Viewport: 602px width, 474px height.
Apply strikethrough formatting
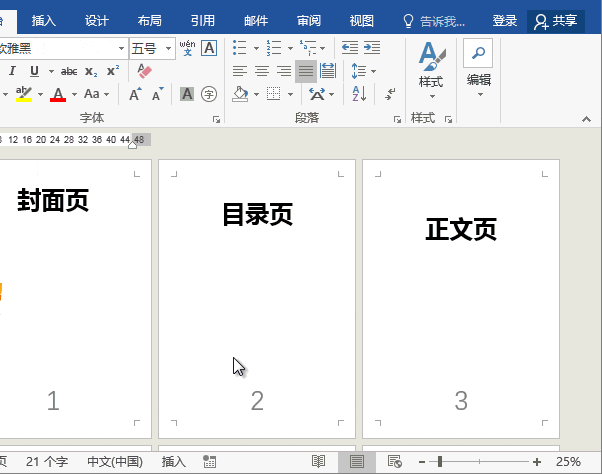[69, 71]
